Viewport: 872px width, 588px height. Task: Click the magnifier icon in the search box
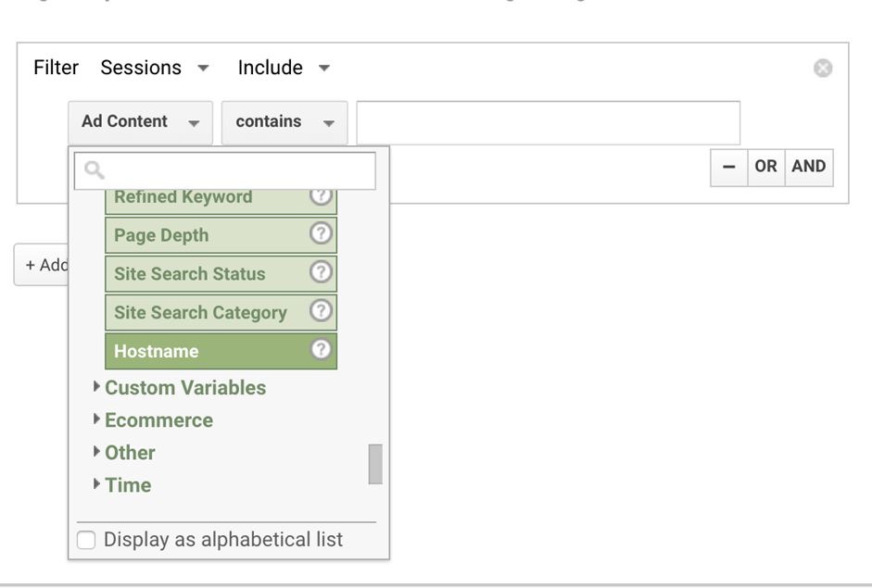(x=92, y=170)
